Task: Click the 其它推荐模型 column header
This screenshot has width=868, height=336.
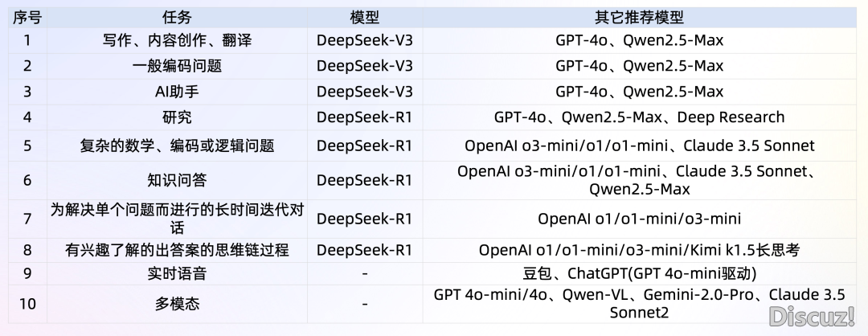Action: click(x=640, y=18)
